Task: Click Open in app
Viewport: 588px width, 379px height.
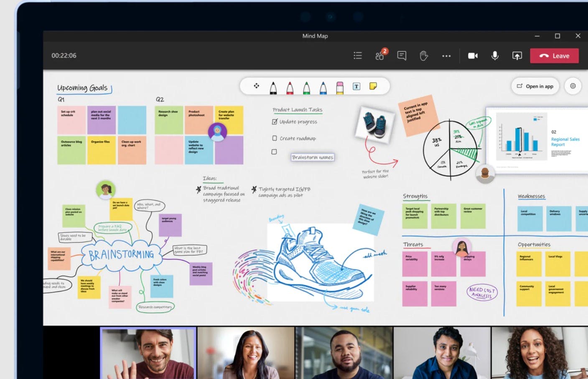Action: tap(535, 86)
